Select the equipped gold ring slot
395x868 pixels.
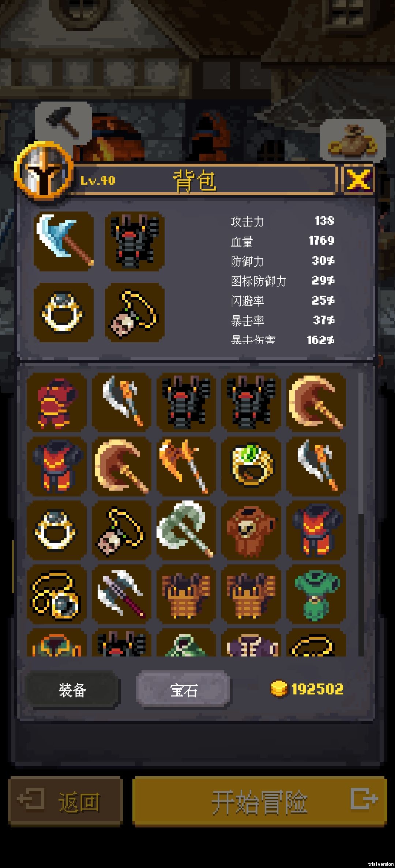pos(64,313)
